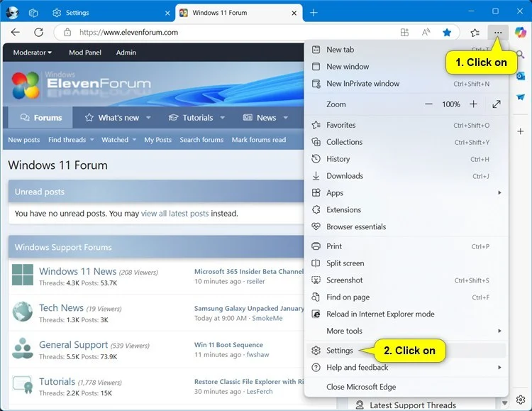Click the Windows 11 News forum icon
The image size is (532, 411).
pyautogui.click(x=23, y=275)
